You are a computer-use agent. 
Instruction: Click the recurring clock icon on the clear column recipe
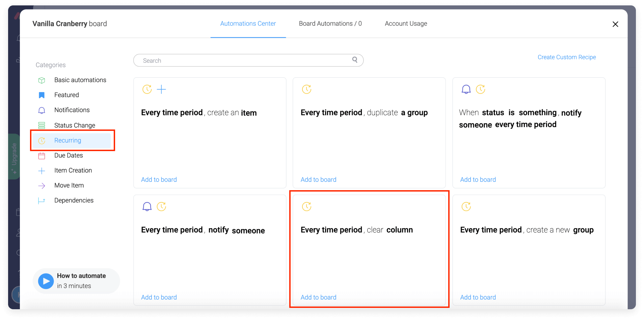306,206
